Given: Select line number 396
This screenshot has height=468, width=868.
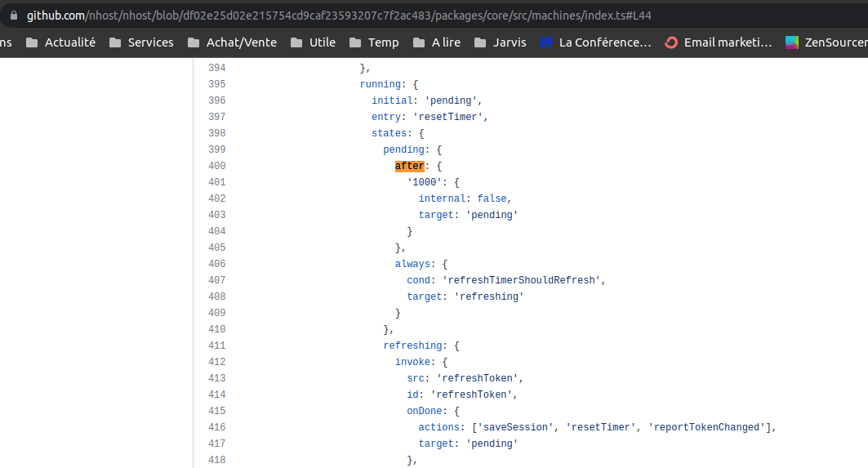Looking at the screenshot, I should coord(217,100).
